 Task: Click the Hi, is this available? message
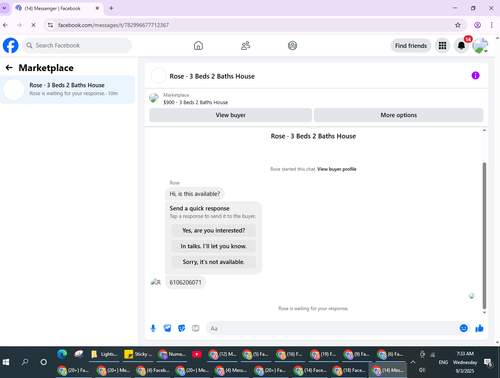tap(195, 194)
